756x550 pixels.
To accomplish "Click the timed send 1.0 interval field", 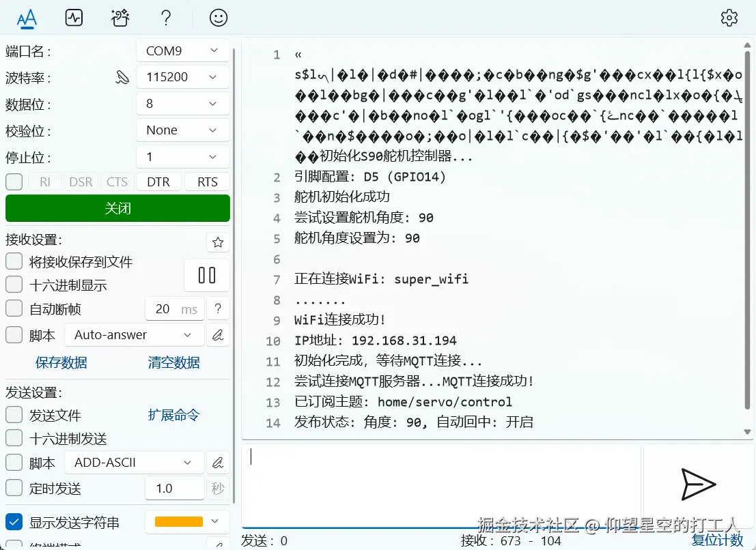I will [x=175, y=489].
